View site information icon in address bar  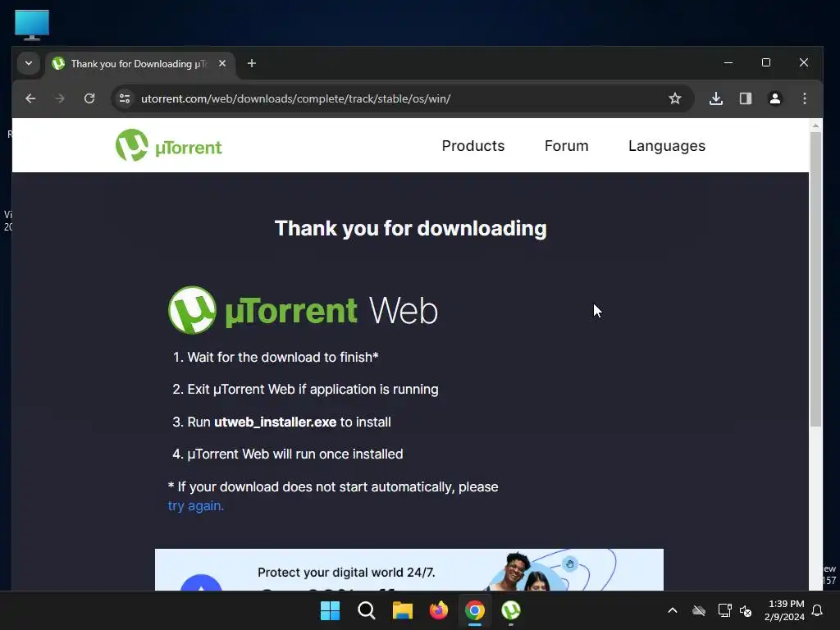(125, 98)
